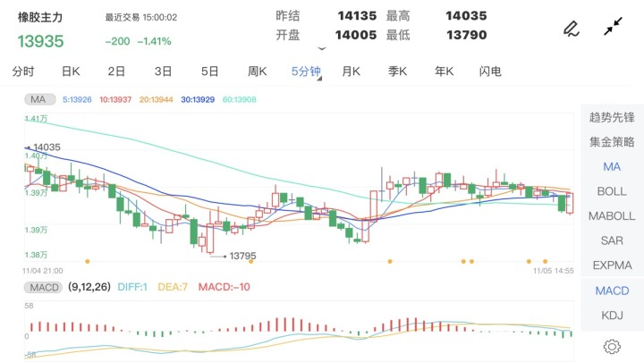Click the 昨结 value 14135

pyautogui.click(x=357, y=15)
